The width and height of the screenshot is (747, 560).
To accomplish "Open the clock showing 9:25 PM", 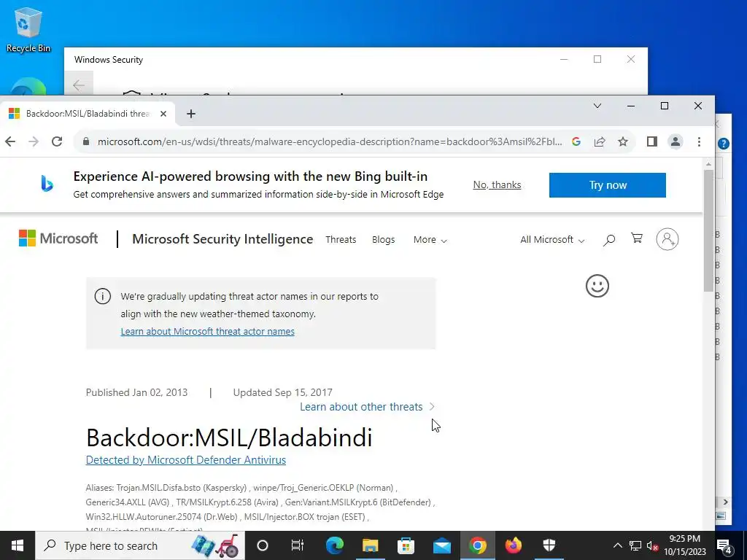I will pyautogui.click(x=685, y=545).
